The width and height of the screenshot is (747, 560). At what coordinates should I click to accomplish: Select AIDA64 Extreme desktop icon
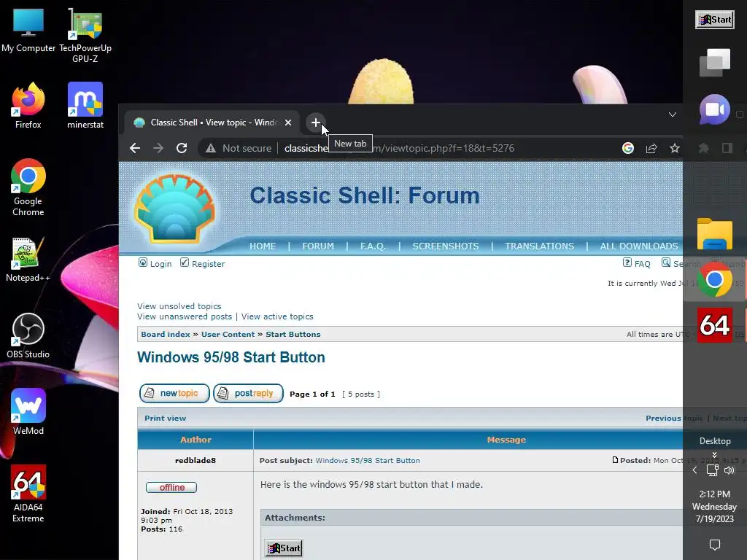[28, 494]
